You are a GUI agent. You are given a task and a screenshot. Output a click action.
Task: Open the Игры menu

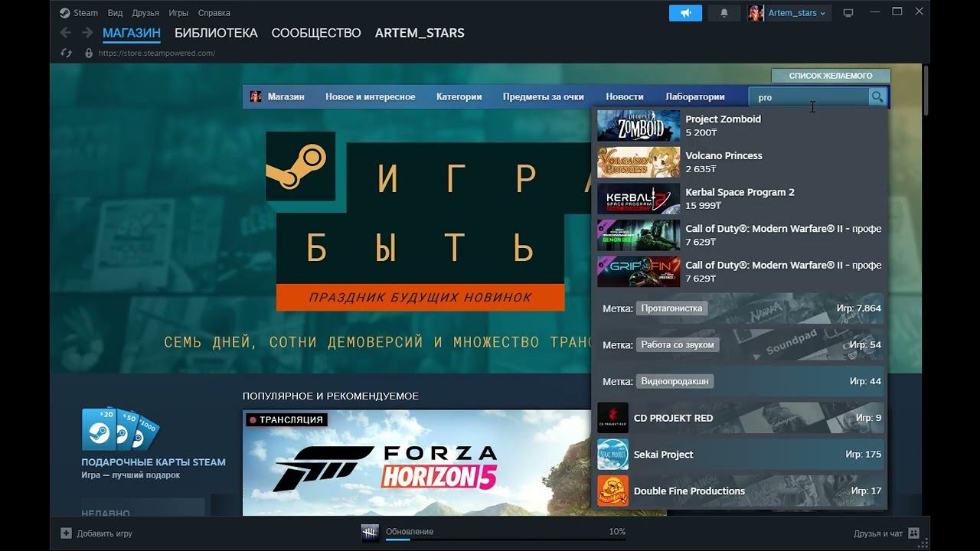(x=178, y=13)
